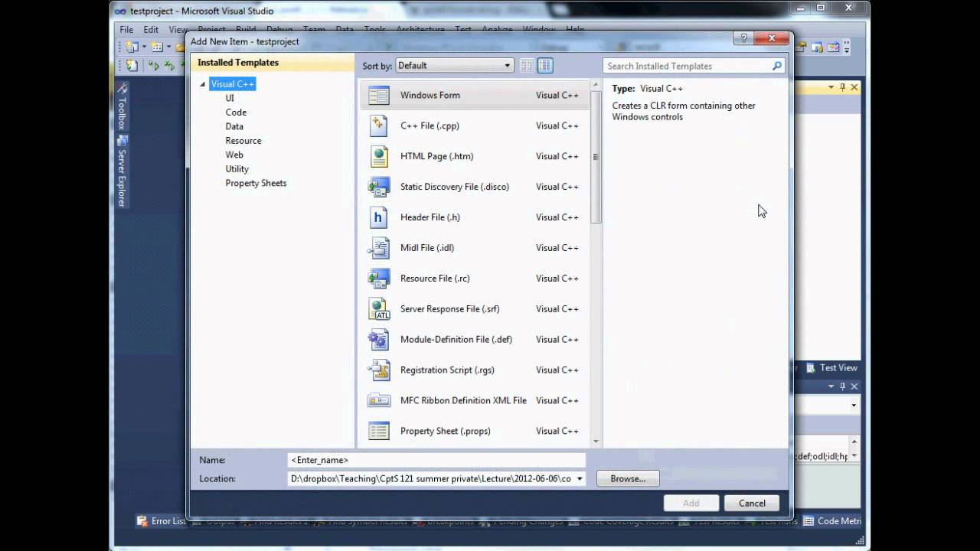Image resolution: width=980 pixels, height=551 pixels.
Task: Close the upper right panel in Visual Studio
Action: 854,87
